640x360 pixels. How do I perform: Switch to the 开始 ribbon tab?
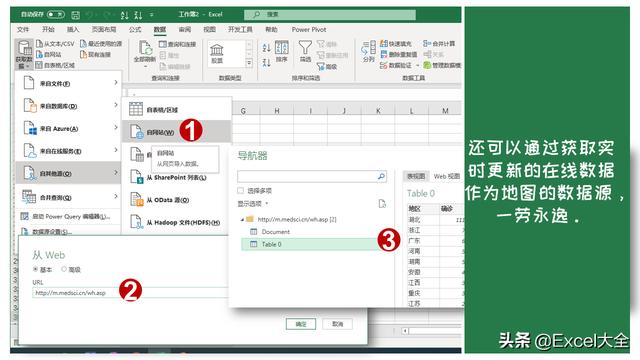point(48,29)
